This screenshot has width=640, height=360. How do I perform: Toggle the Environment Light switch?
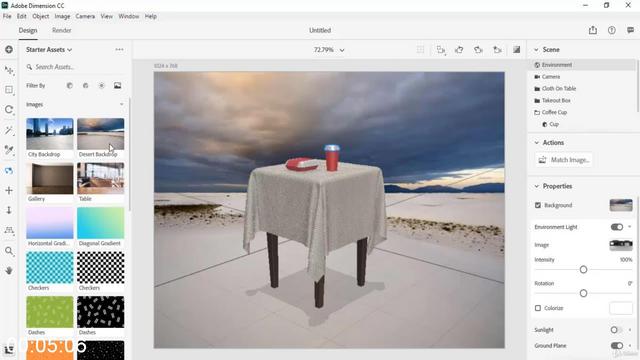click(617, 227)
